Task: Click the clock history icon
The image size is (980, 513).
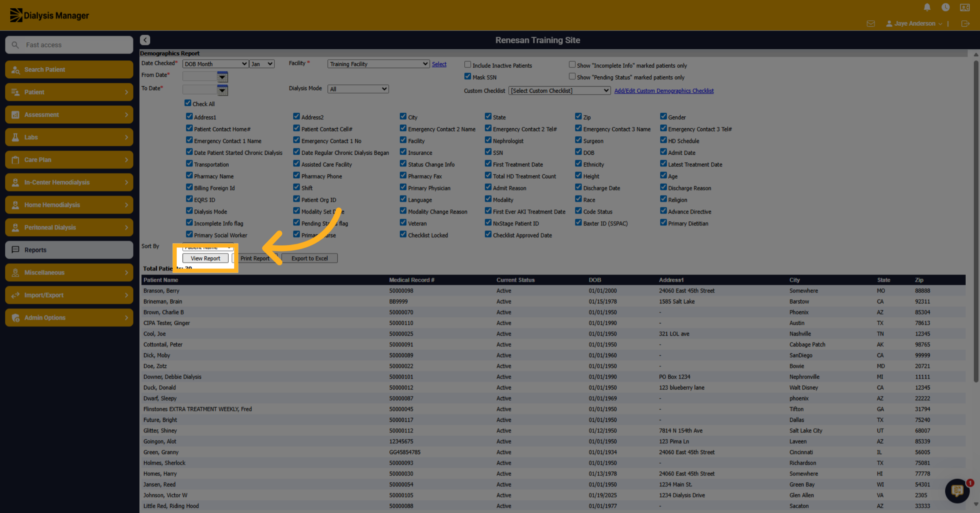Action: (945, 7)
